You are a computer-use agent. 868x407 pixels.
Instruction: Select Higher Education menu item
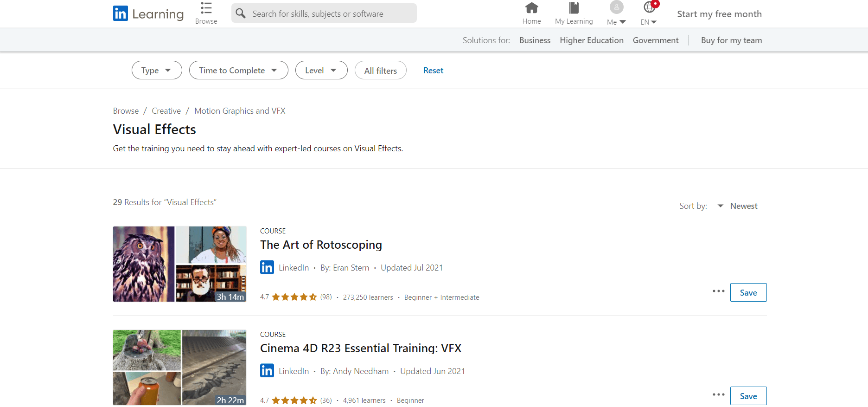pos(591,40)
